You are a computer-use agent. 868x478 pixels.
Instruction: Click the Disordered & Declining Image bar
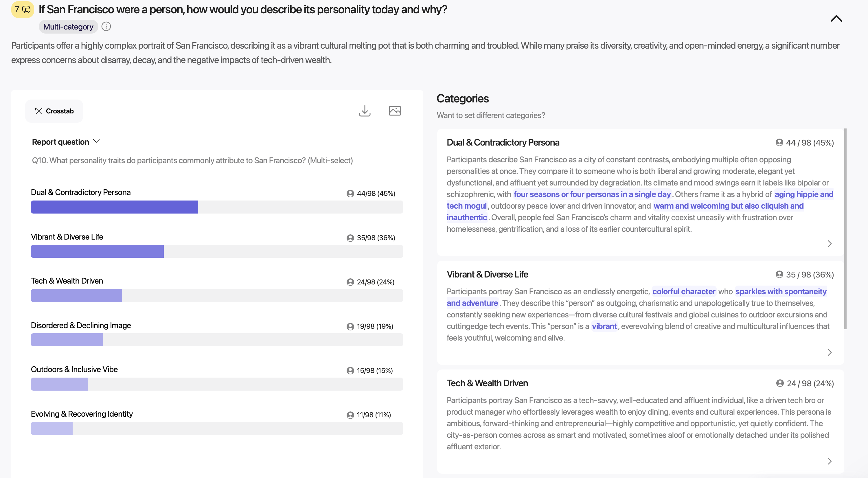[x=67, y=340]
